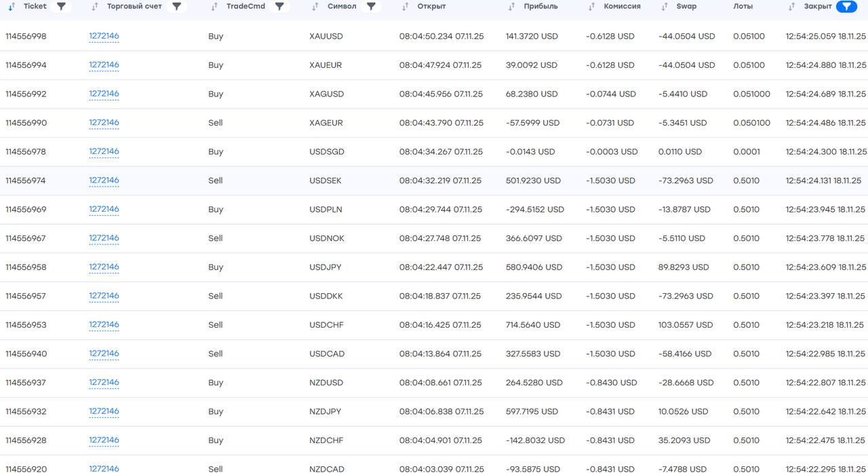Click the sort arrows beside Открыт
The height and width of the screenshot is (473, 868).
click(x=406, y=6)
